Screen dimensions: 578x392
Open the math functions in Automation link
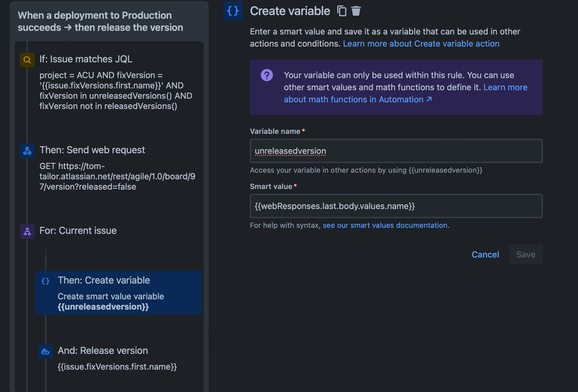point(406,94)
